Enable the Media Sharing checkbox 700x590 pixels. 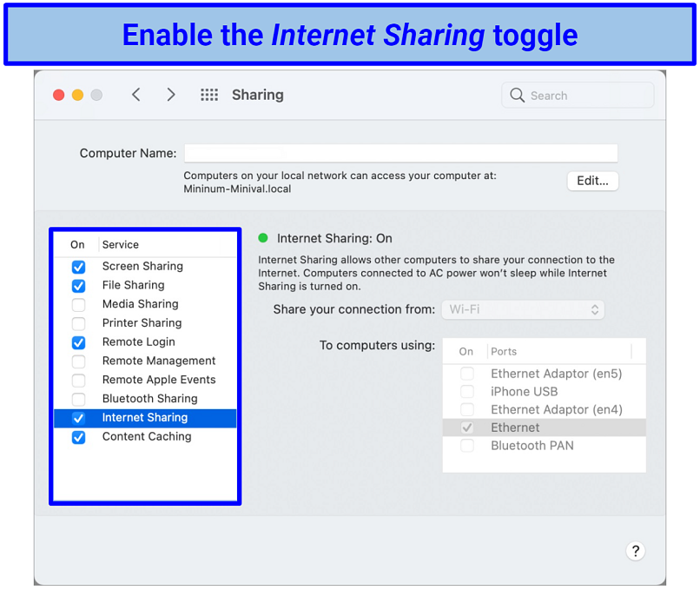tap(78, 305)
